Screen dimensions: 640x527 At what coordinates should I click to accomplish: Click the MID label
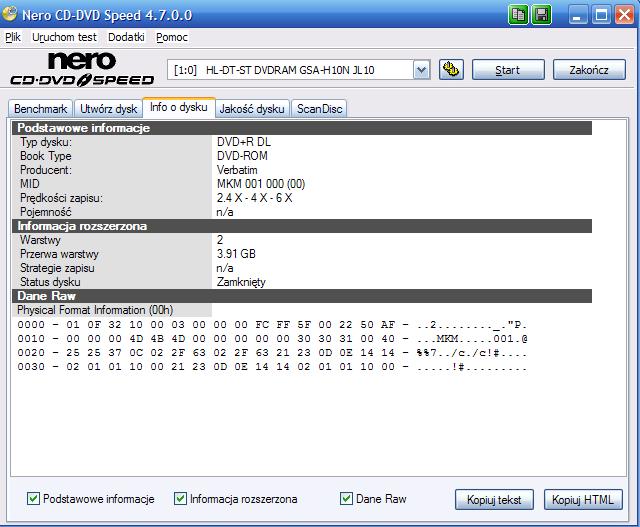point(30,184)
